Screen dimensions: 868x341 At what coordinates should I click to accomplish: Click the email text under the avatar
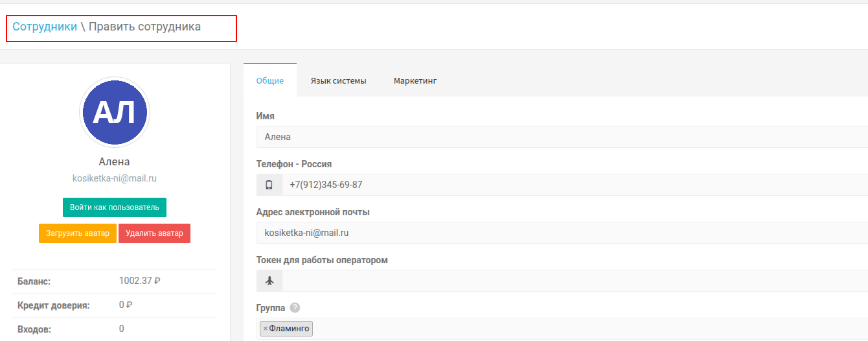(x=115, y=178)
